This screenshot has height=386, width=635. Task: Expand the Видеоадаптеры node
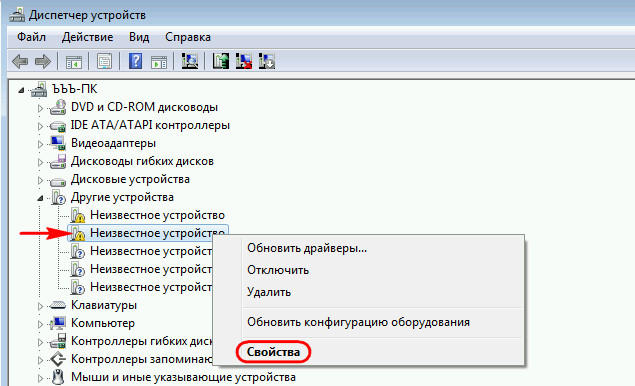(40, 144)
